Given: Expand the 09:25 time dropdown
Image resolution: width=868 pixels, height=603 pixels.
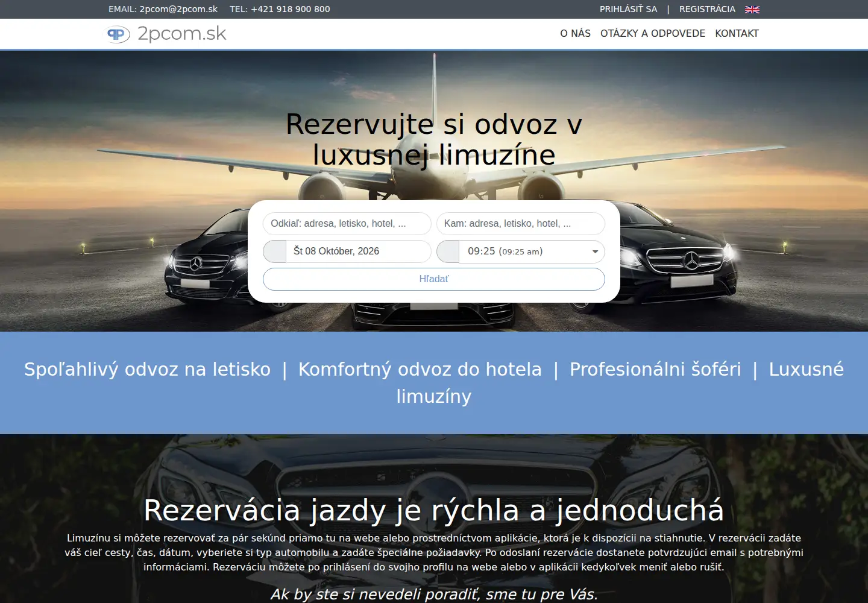Looking at the screenshot, I should click(532, 251).
